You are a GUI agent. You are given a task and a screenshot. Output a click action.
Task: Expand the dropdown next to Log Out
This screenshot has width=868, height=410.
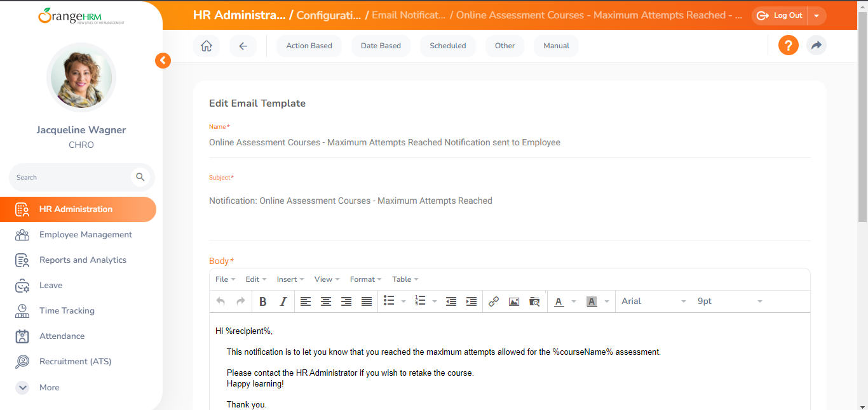[x=817, y=16]
